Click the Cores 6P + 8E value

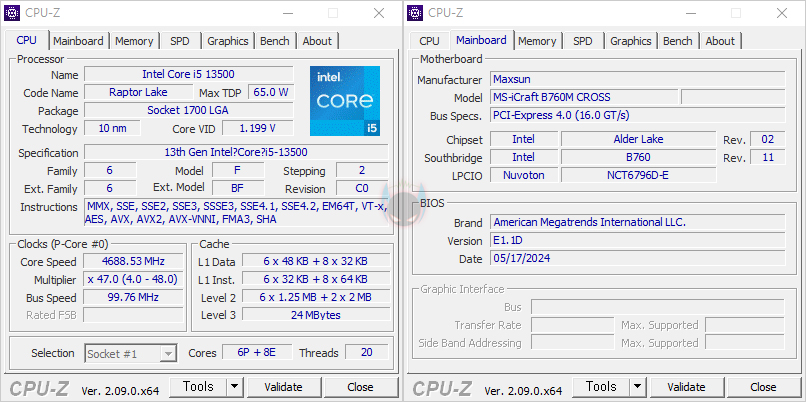[257, 352]
